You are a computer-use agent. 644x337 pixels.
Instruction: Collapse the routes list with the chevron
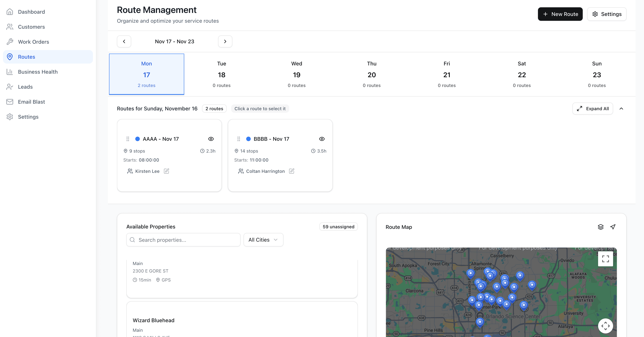[x=622, y=109]
